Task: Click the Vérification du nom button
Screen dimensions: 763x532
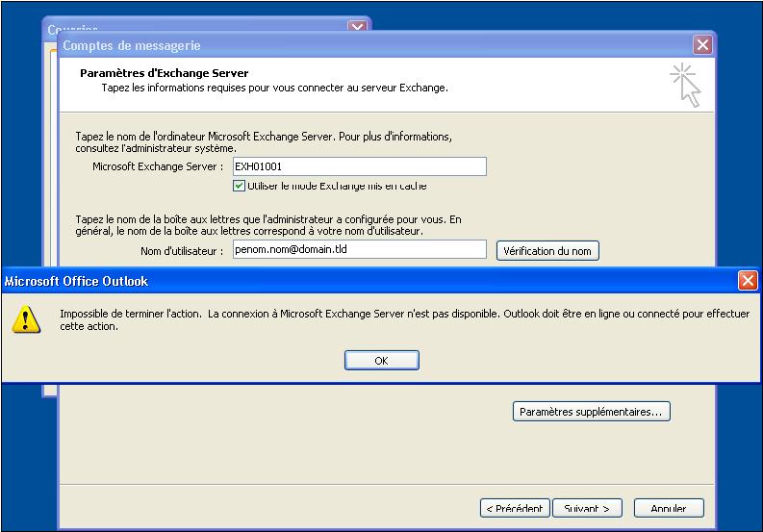Action: point(547,251)
